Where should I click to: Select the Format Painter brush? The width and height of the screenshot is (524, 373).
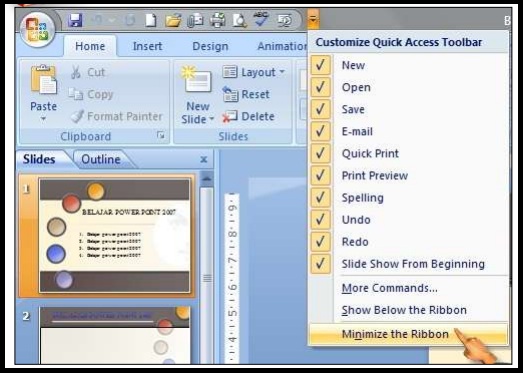click(x=116, y=116)
